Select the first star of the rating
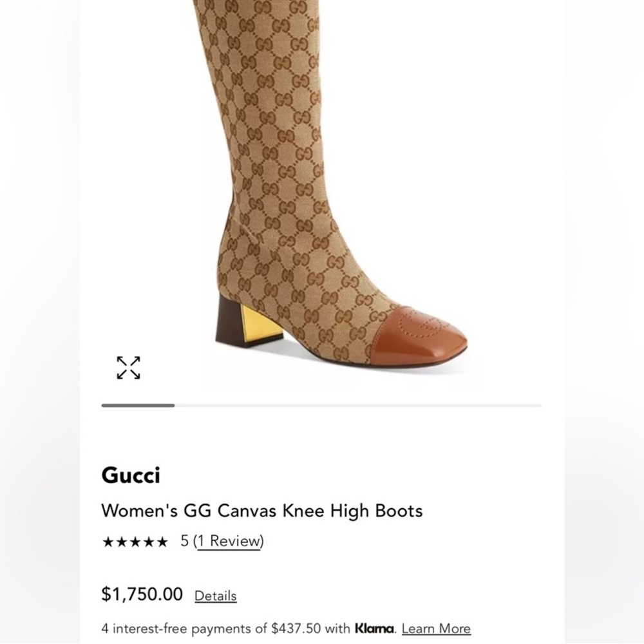Image resolution: width=644 pixels, height=644 pixels. pos(108,541)
